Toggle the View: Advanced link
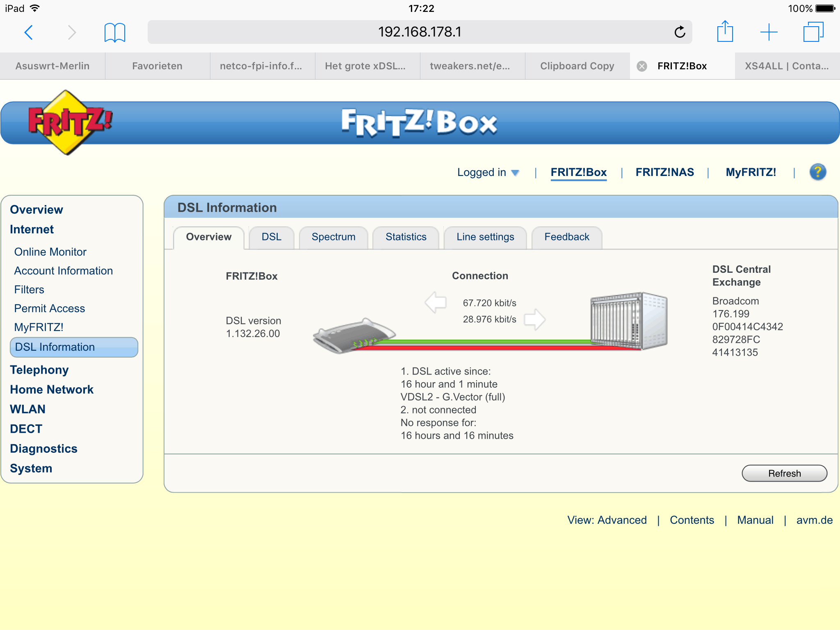The height and width of the screenshot is (630, 840). tap(607, 520)
